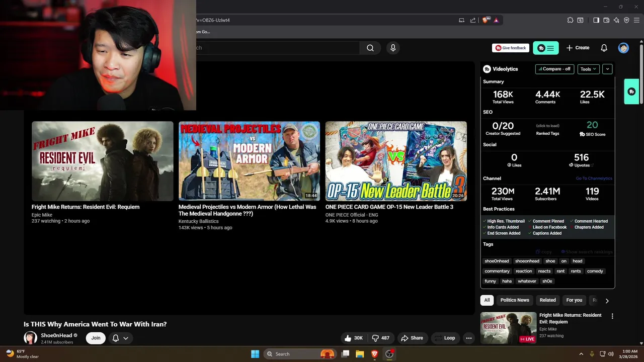Viewport: 644px width, 362px height.
Task: Click the YouTube search magnifier button
Action: tap(370, 48)
